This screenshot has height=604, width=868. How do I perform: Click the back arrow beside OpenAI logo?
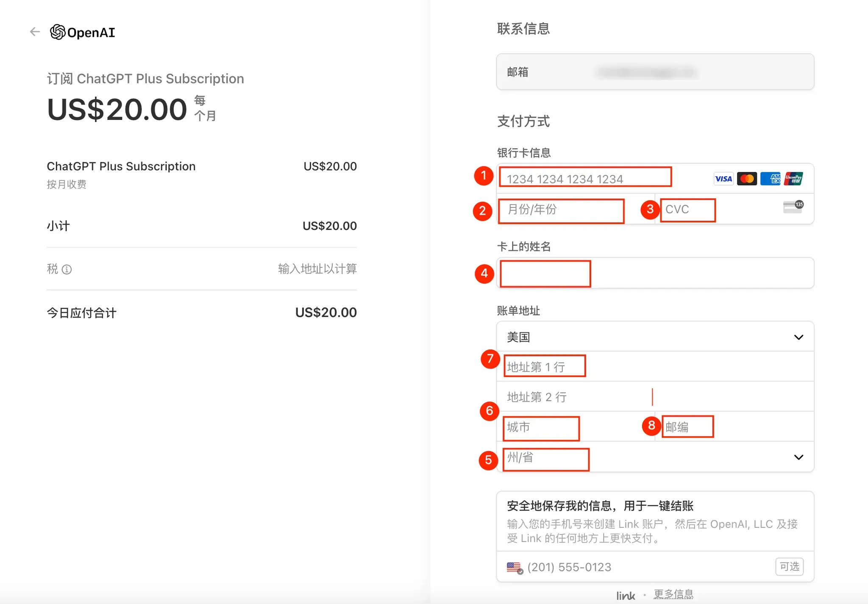coord(35,32)
